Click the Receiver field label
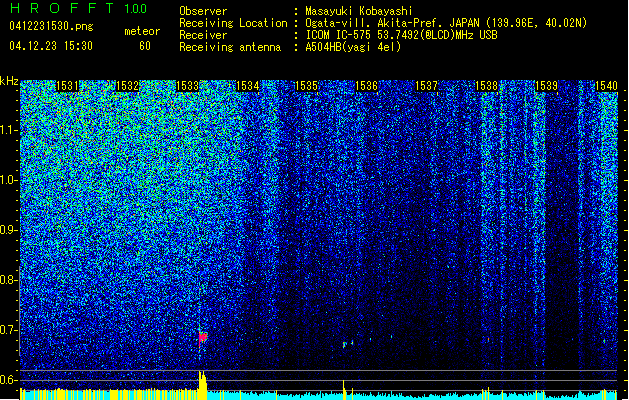 pyautogui.click(x=203, y=35)
